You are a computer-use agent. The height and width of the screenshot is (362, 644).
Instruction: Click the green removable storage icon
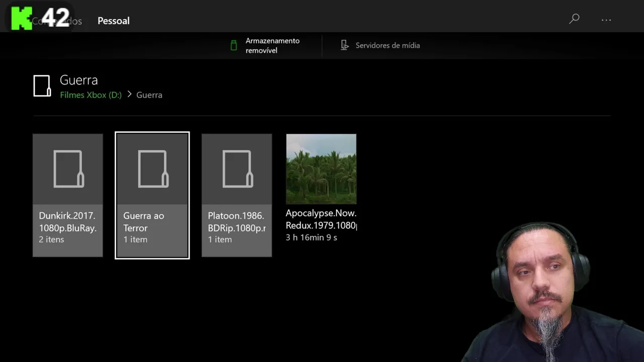[233, 45]
